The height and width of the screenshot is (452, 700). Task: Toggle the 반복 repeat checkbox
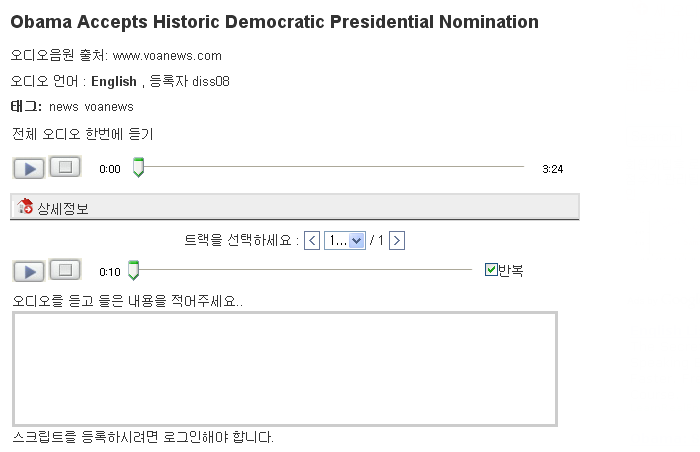click(491, 269)
